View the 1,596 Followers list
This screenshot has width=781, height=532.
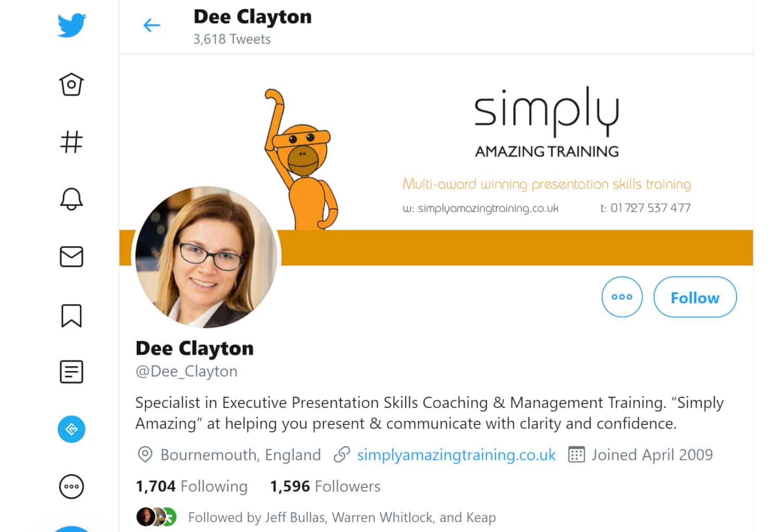[325, 486]
